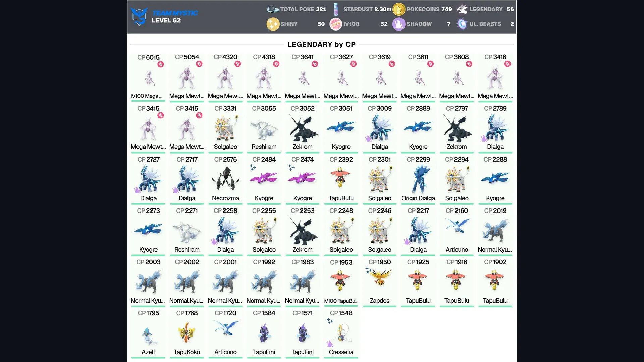Click the shadow flame on the CP 2789 Dialga
This screenshot has height=362, width=644.
point(484,138)
